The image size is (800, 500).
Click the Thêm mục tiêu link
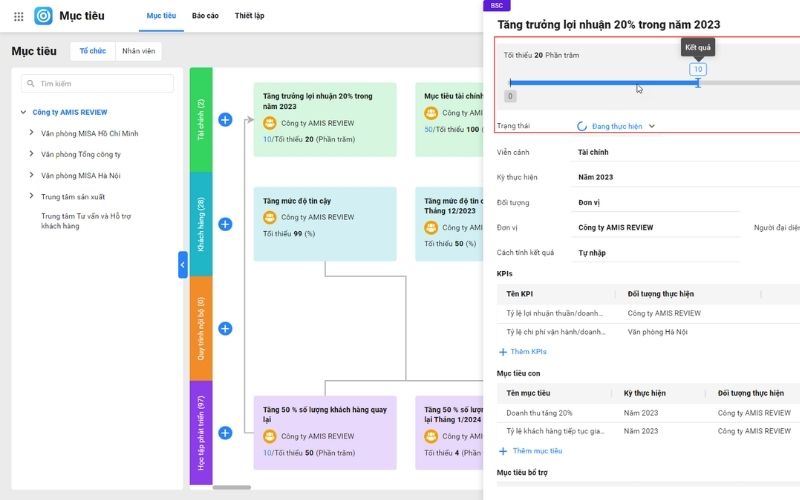537,451
